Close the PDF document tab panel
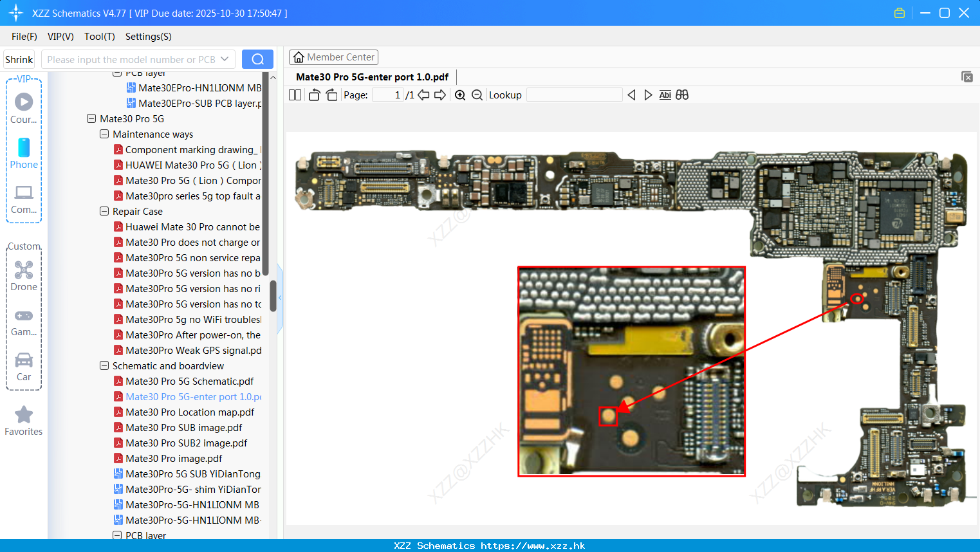This screenshot has height=552, width=980. point(967,77)
